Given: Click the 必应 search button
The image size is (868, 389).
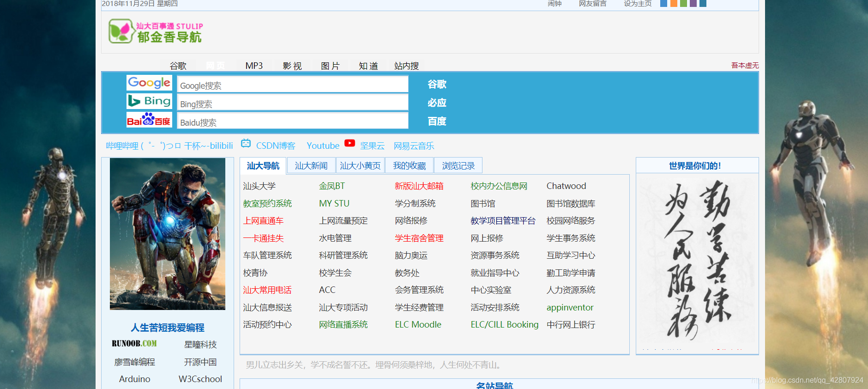Looking at the screenshot, I should (x=437, y=103).
